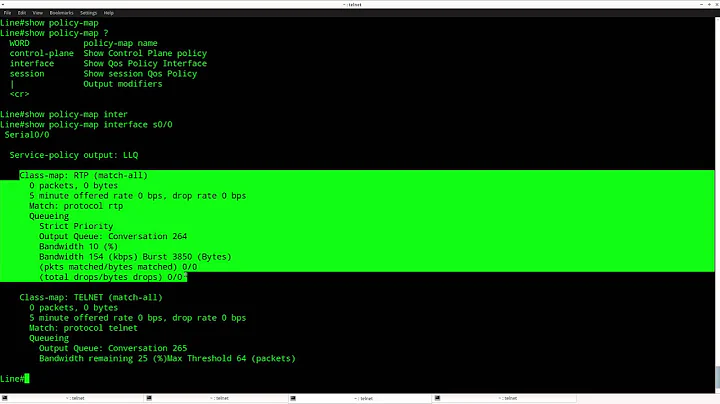Viewport: 720px width, 404px height.
Task: Minimize the telnet terminal window
Action: pyautogui.click(x=701, y=4)
